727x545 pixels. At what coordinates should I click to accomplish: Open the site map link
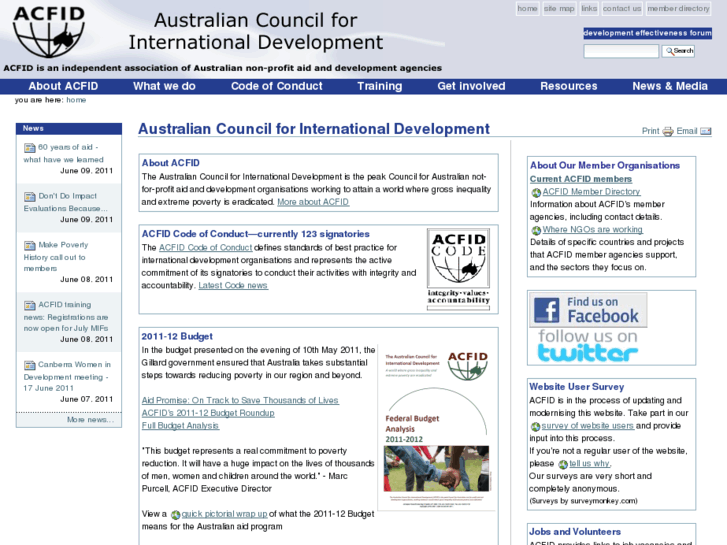(559, 8)
